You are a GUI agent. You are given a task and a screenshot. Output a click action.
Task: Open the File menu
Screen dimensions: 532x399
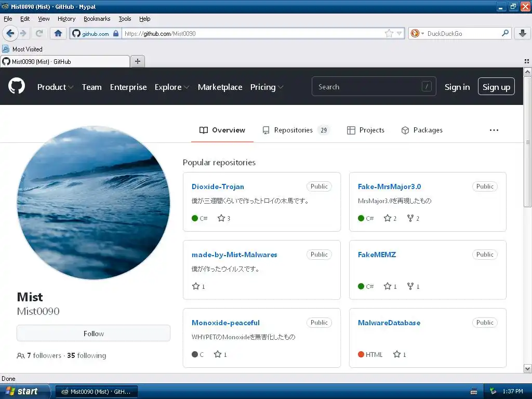(8, 19)
